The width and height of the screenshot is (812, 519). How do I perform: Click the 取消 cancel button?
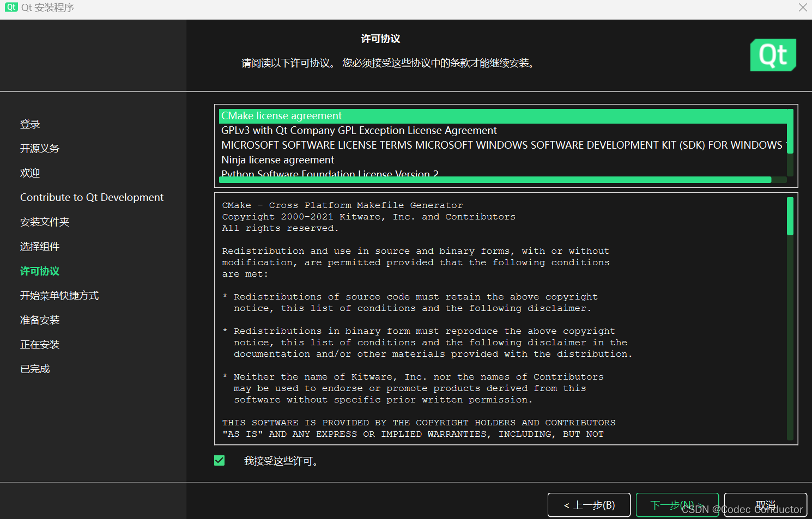(x=766, y=505)
